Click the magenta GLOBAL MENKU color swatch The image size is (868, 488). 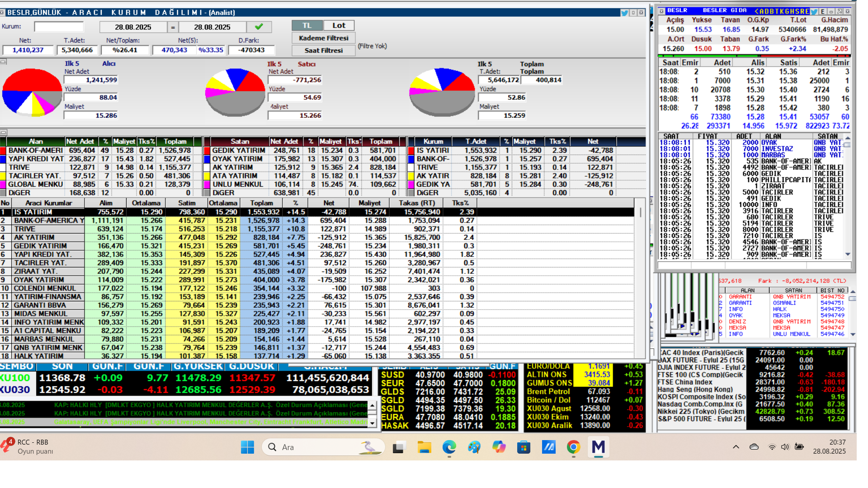(3, 184)
